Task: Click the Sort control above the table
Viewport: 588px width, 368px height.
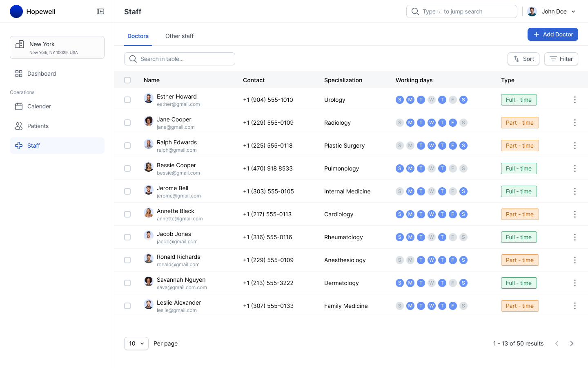Action: 523,59
